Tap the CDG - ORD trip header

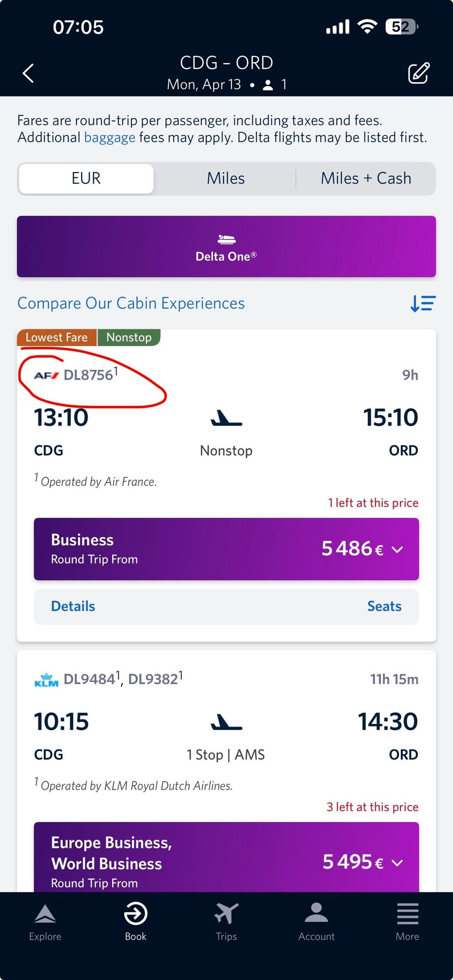(226, 63)
